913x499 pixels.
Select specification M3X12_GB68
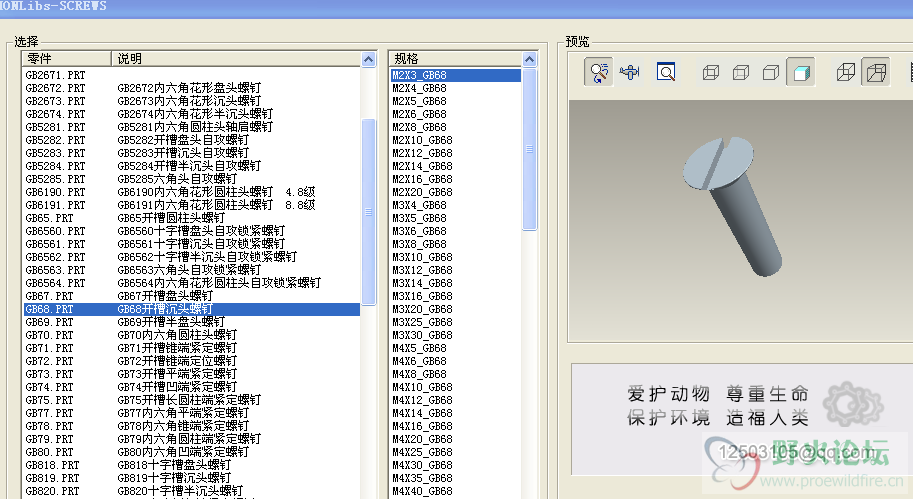[x=455, y=270]
